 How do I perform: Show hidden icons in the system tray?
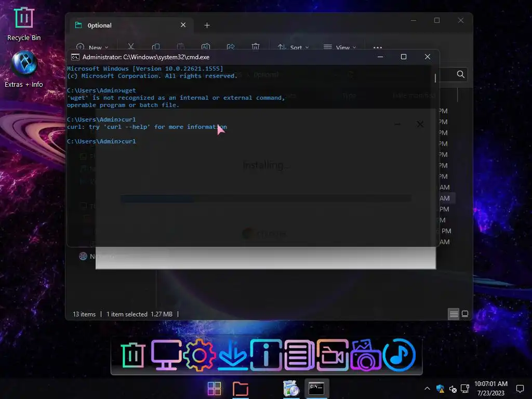(x=427, y=389)
